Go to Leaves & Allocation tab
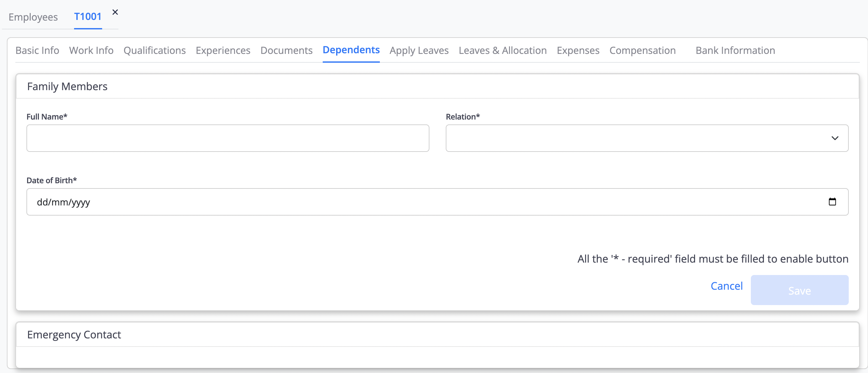This screenshot has height=373, width=868. [503, 50]
